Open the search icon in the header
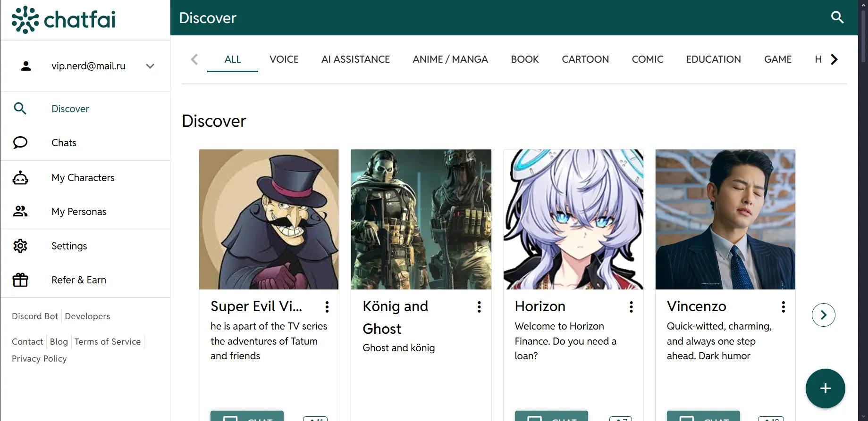868x421 pixels. pyautogui.click(x=837, y=17)
